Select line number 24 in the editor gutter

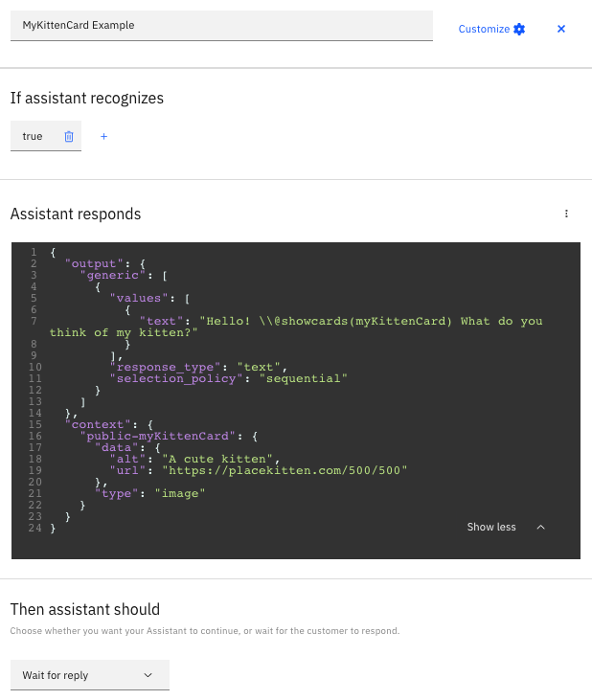34,529
